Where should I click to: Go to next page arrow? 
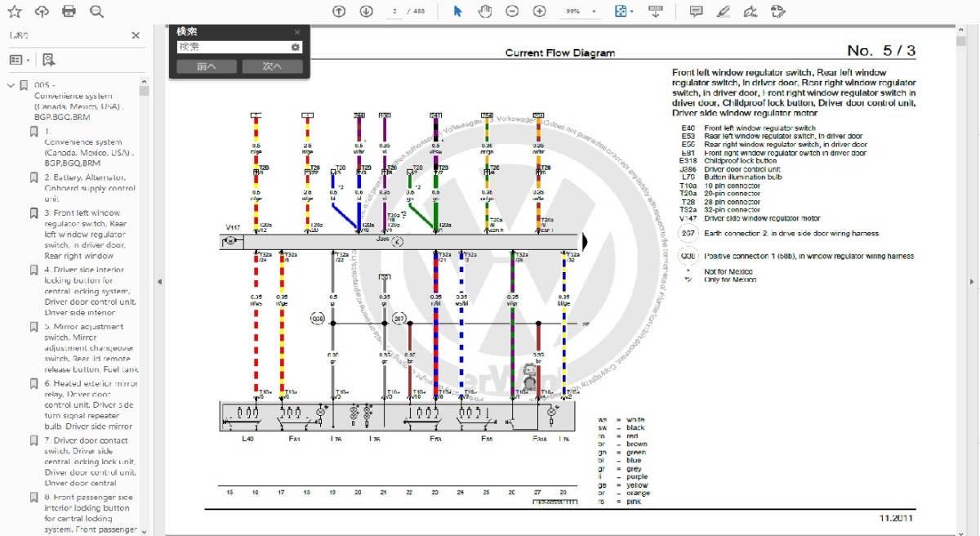pyautogui.click(x=367, y=11)
